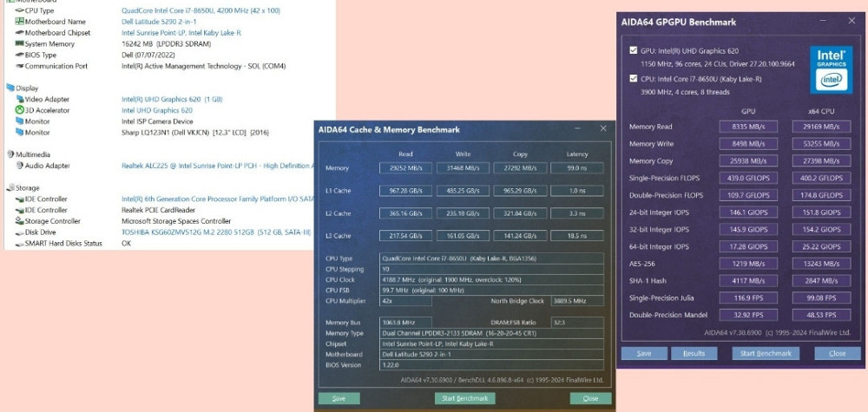Click the CPU Type icon in summary list
Screen dimensions: 868x412
click(x=18, y=10)
